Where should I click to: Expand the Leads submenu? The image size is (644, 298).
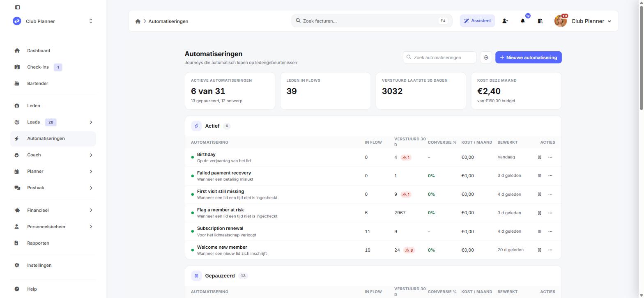point(91,122)
